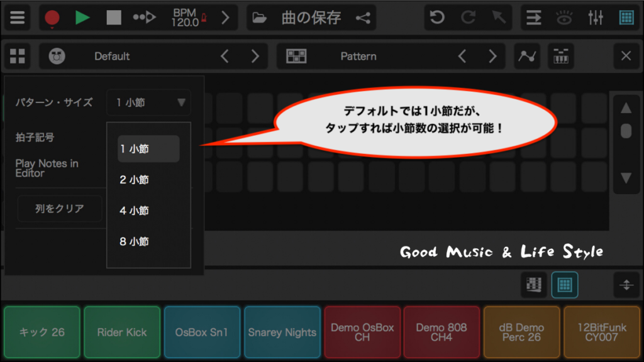Open song folder icon
This screenshot has width=644, height=362.
point(259,18)
